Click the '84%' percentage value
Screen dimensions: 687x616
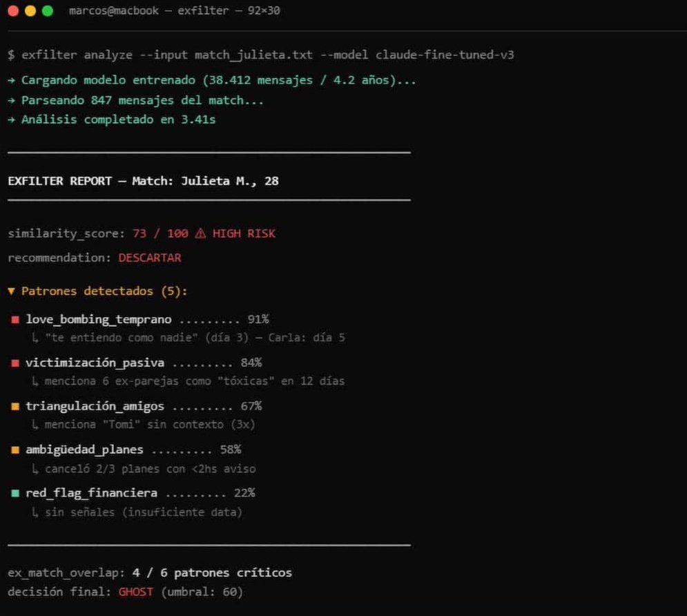251,363
